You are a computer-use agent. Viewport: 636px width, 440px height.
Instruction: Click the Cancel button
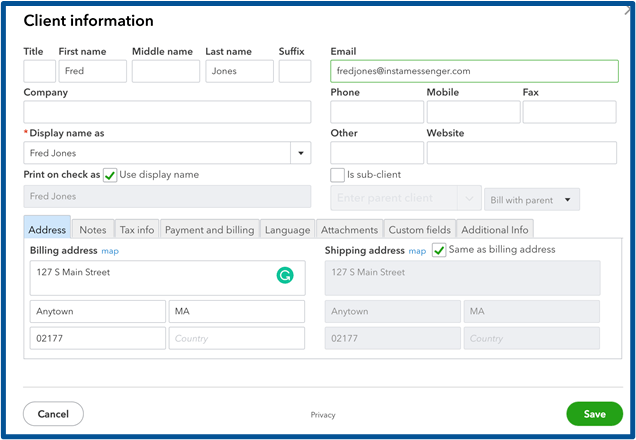click(53, 414)
